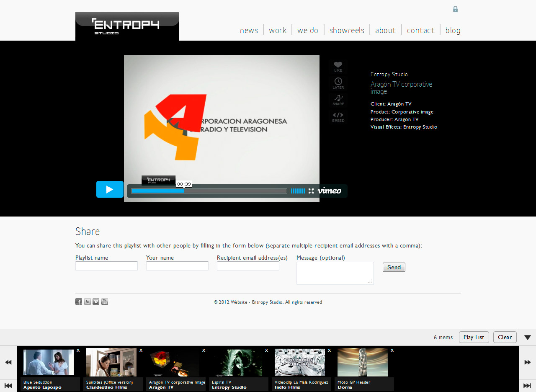Image resolution: width=536 pixels, height=392 pixels.
Task: Open the Vimeo social icon in footer
Action: coord(96,302)
